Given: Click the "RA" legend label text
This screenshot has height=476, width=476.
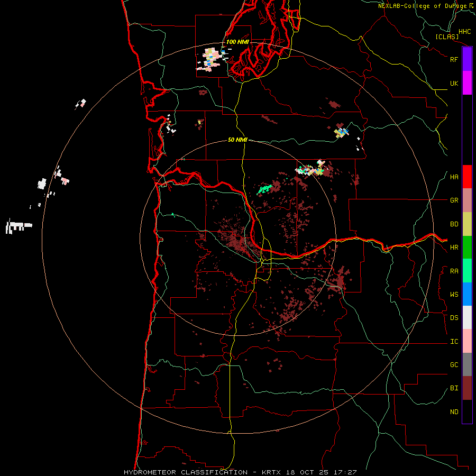Looking at the screenshot, I should click(x=454, y=271).
